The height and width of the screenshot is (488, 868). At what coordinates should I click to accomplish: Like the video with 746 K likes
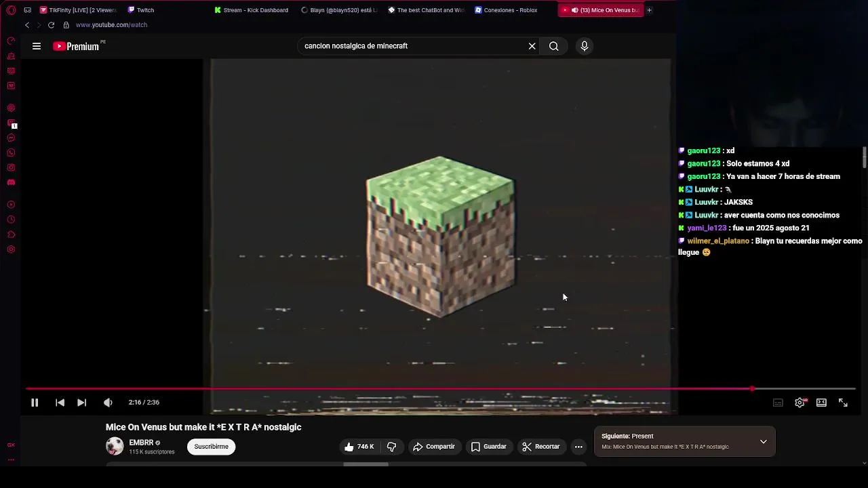pos(359,447)
